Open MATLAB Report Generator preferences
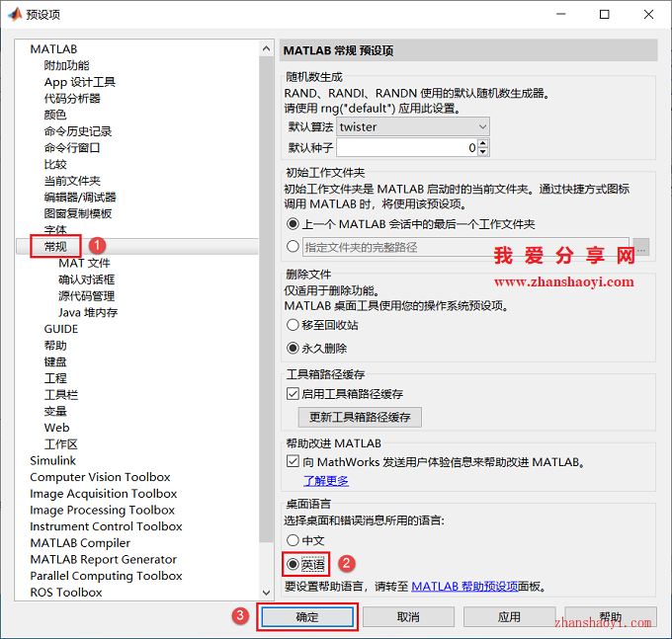The width and height of the screenshot is (672, 639). pyautogui.click(x=104, y=559)
